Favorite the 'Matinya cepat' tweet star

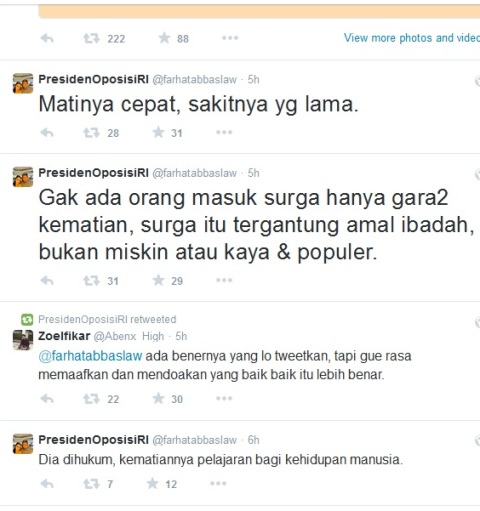pos(158,132)
